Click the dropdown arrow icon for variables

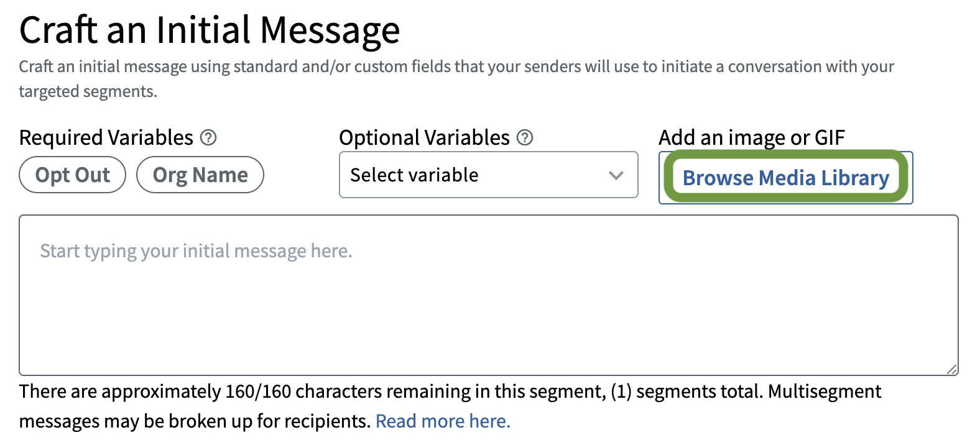point(616,175)
